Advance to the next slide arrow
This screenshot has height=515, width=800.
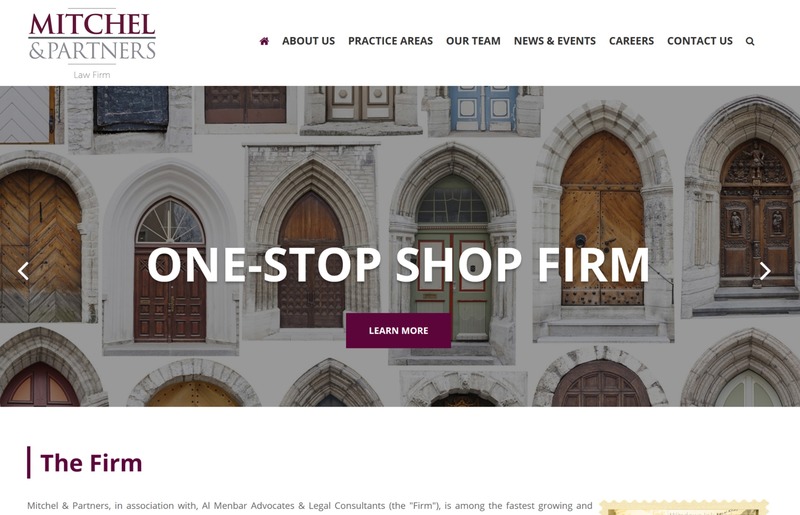pyautogui.click(x=765, y=271)
